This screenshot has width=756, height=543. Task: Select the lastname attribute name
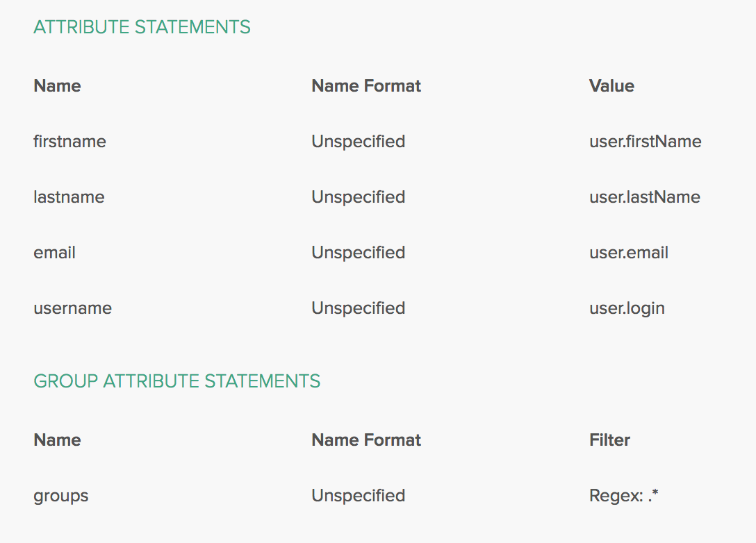69,197
